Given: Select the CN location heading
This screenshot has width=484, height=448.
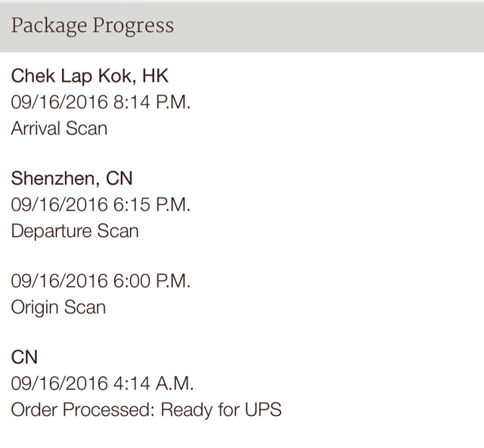Looking at the screenshot, I should pos(24,357).
